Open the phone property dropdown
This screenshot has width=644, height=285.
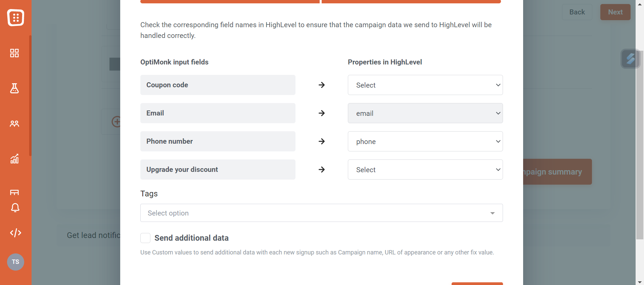coord(425,141)
